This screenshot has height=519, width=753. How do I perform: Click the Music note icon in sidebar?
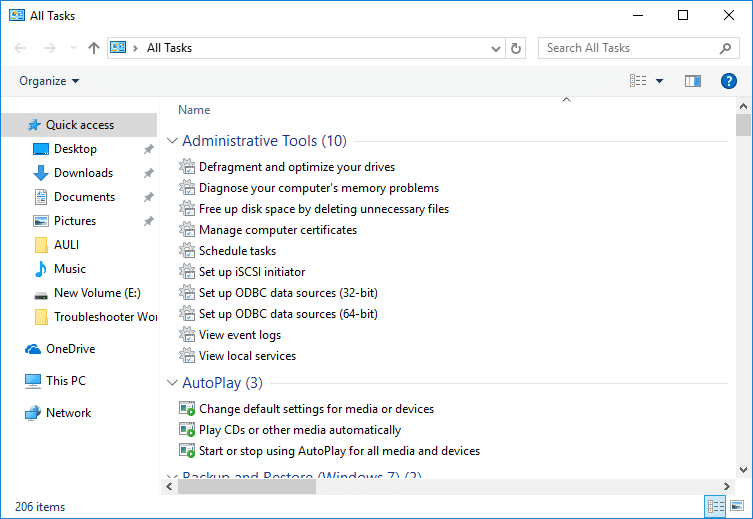click(x=41, y=269)
